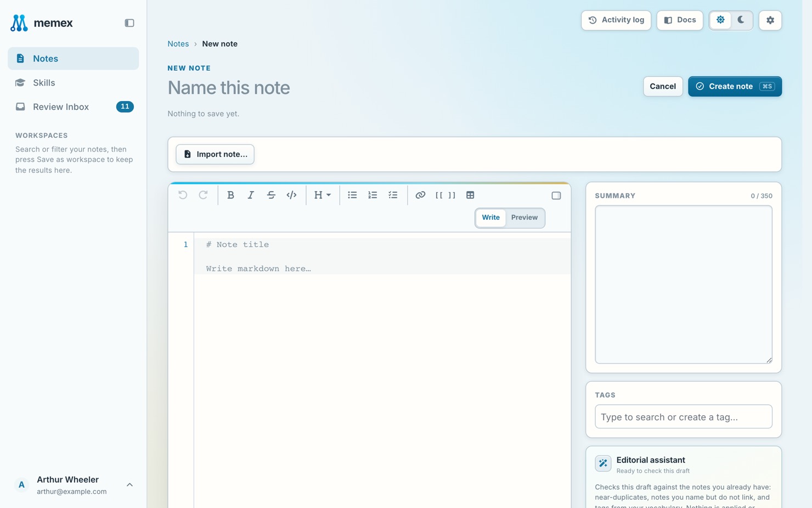Click line number 1 in gutter

[x=185, y=245]
